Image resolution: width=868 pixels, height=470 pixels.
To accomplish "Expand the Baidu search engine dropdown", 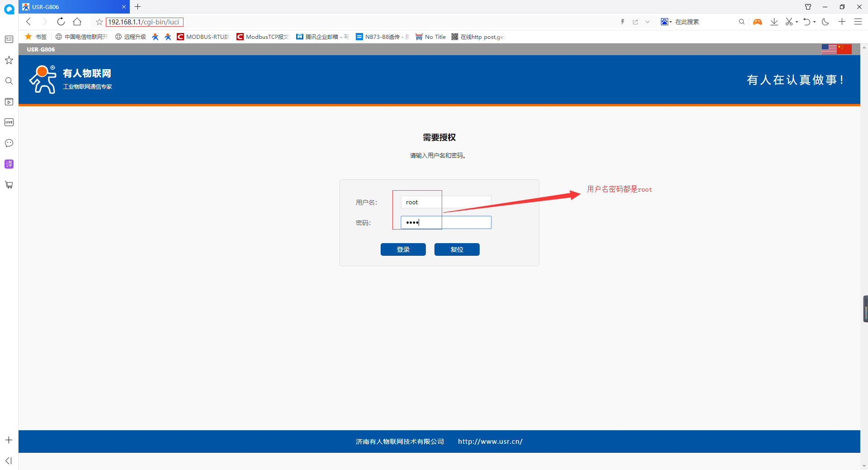I will pyautogui.click(x=671, y=22).
